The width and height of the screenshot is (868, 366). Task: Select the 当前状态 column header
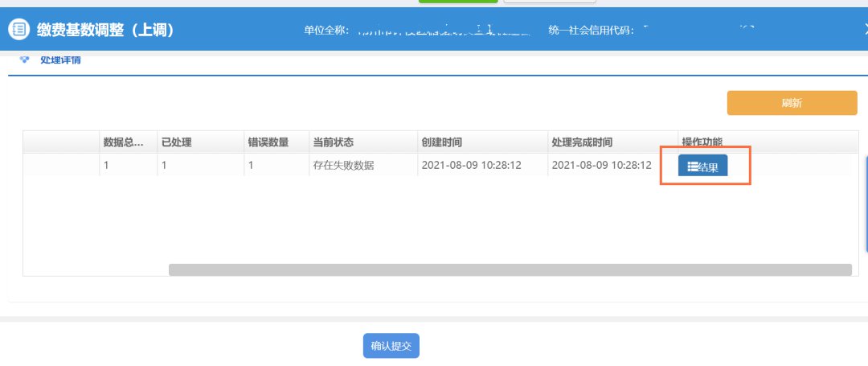pyautogui.click(x=363, y=142)
